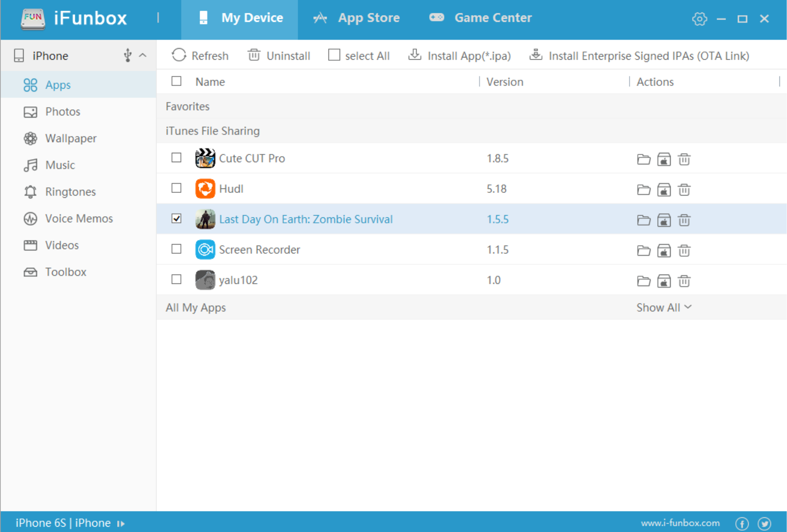Sort by the Version column header
787x532 pixels.
click(x=504, y=82)
